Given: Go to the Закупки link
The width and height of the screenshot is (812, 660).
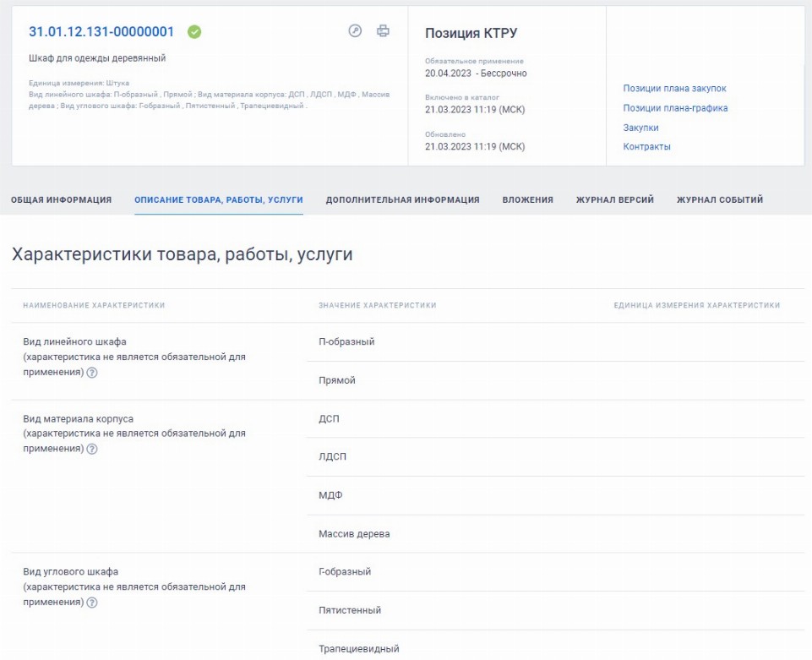Looking at the screenshot, I should point(640,128).
